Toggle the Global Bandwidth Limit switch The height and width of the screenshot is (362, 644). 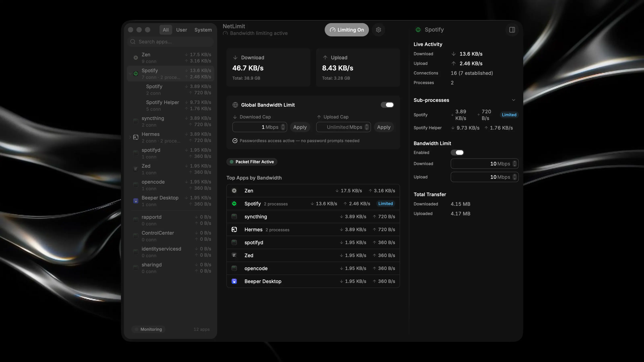pos(387,105)
